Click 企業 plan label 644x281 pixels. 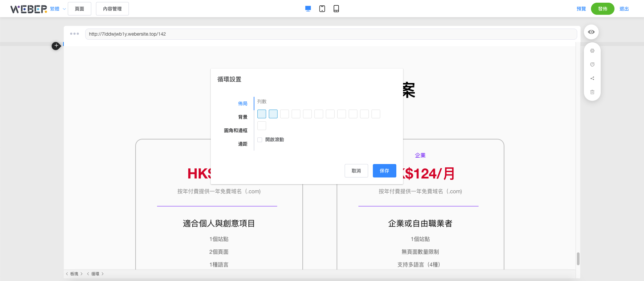(420, 155)
